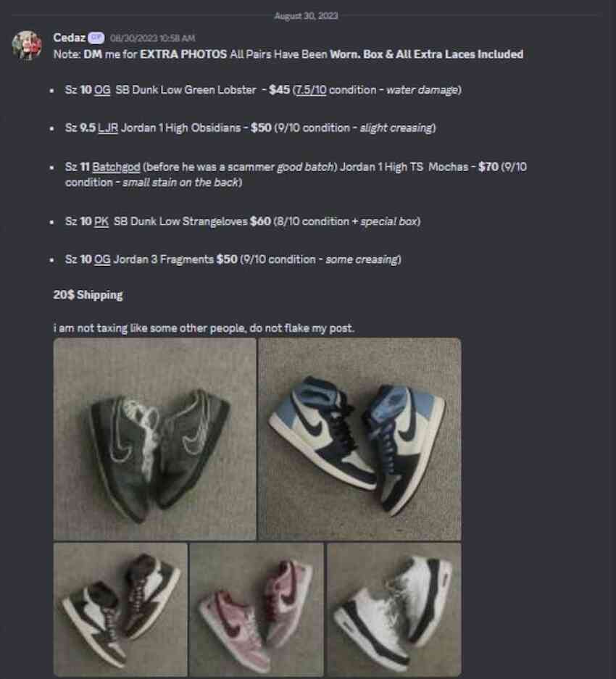Click the 08/30/2023 10:58 AM message timestamp
616x679 pixels.
coord(152,38)
